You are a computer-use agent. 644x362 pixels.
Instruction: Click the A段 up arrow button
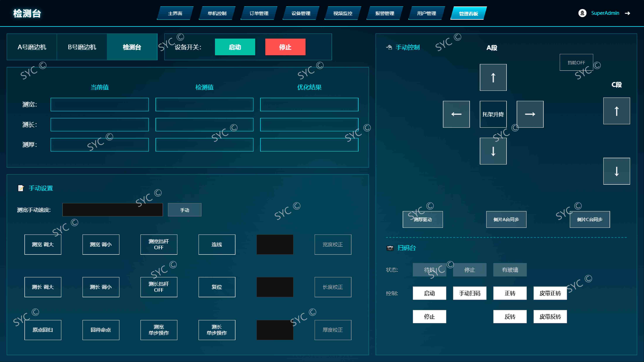point(493,77)
